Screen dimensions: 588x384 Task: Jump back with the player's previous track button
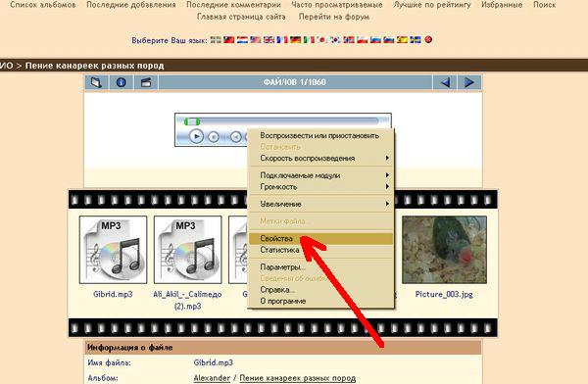click(x=235, y=137)
